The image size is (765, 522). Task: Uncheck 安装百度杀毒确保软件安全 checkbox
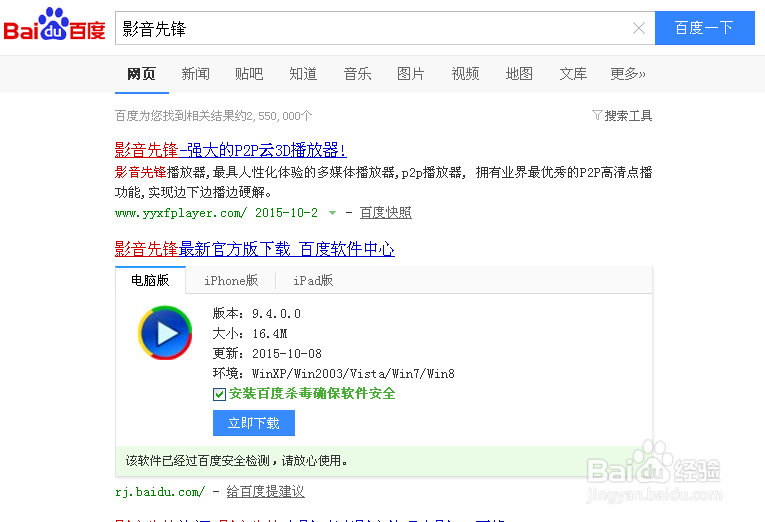[219, 394]
